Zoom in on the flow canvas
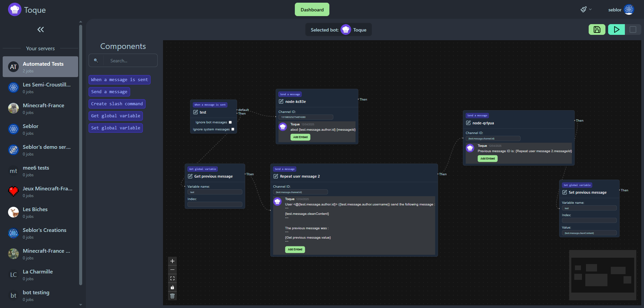The image size is (644, 308). tap(172, 261)
